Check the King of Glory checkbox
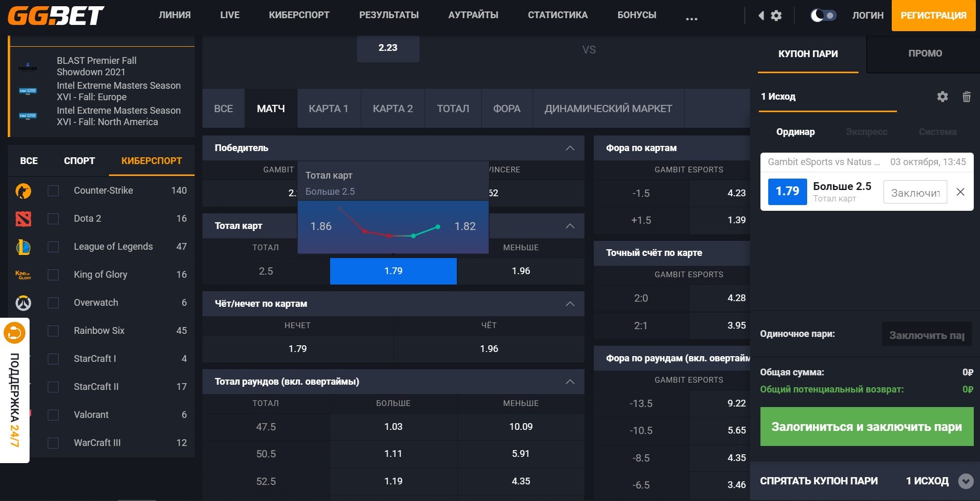The height and width of the screenshot is (501, 980). (53, 275)
